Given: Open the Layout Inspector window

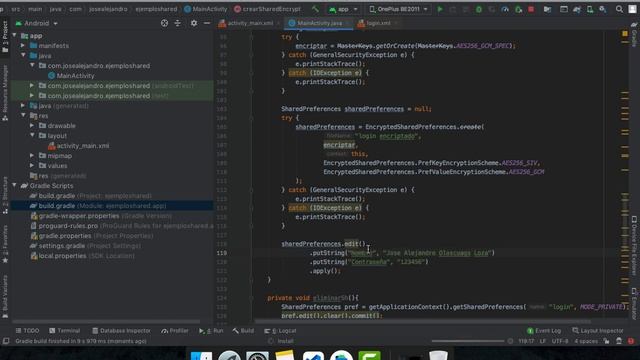Looking at the screenshot, I should (598, 331).
